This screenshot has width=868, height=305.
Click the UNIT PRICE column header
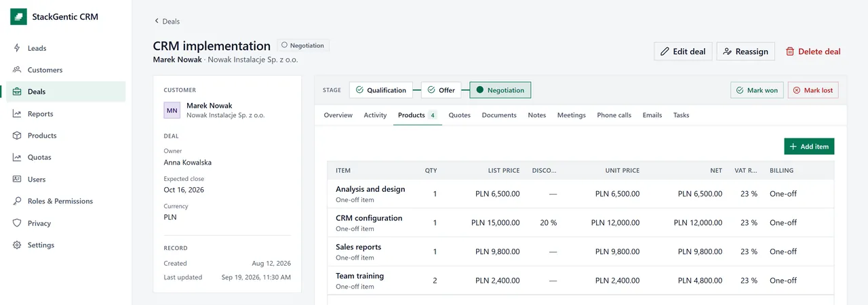[623, 171]
